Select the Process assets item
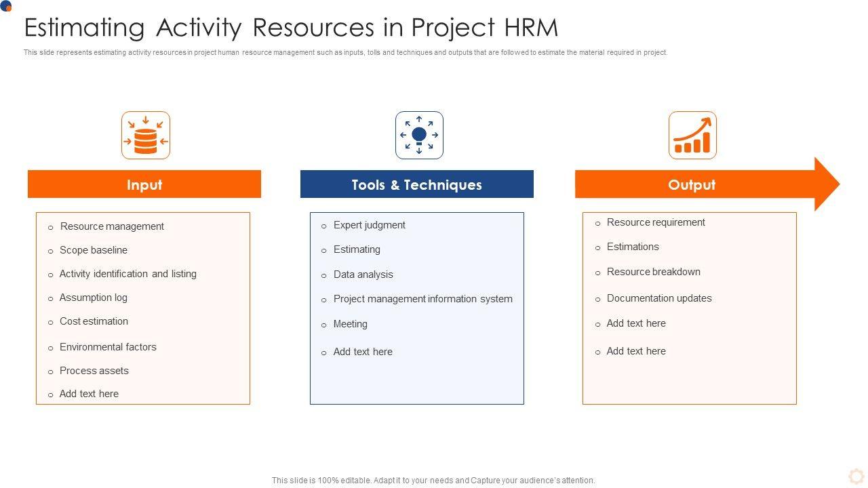 (94, 371)
